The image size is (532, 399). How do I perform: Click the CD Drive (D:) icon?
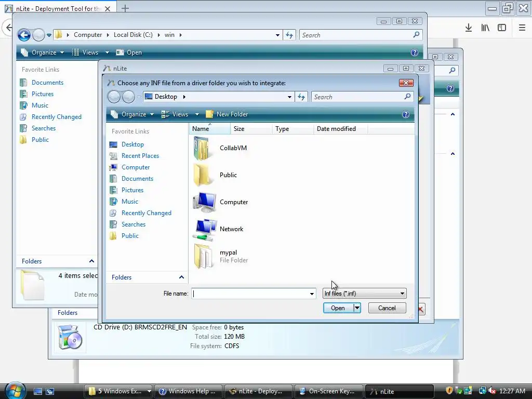click(x=70, y=337)
